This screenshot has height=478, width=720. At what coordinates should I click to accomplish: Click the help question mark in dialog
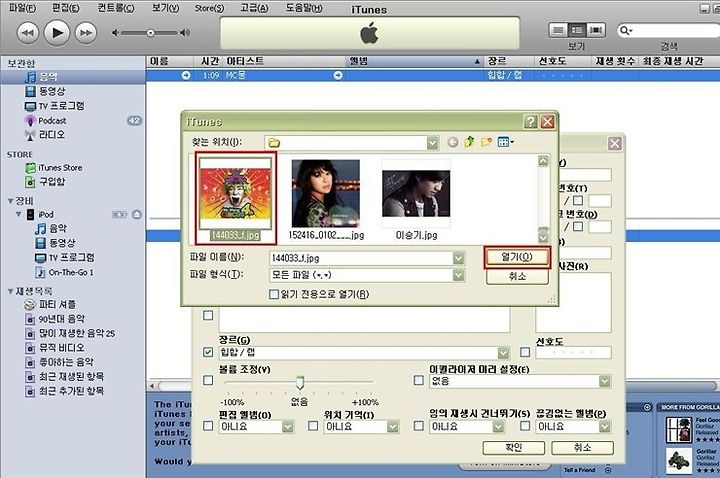click(530, 122)
